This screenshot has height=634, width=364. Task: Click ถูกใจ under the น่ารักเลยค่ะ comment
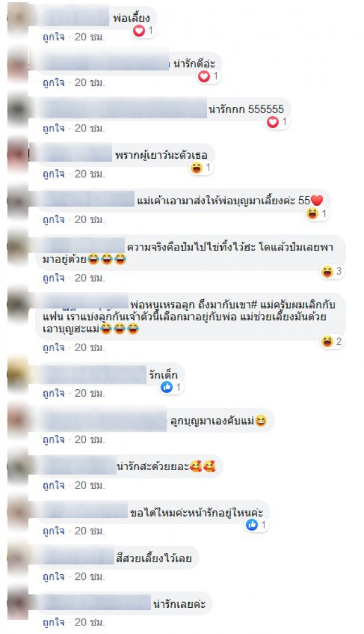(x=53, y=622)
